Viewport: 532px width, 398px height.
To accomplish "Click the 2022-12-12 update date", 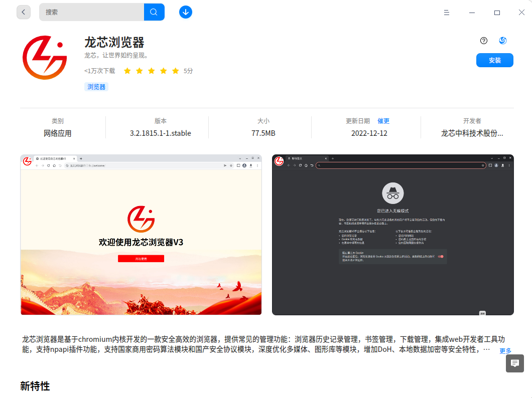I will click(369, 133).
